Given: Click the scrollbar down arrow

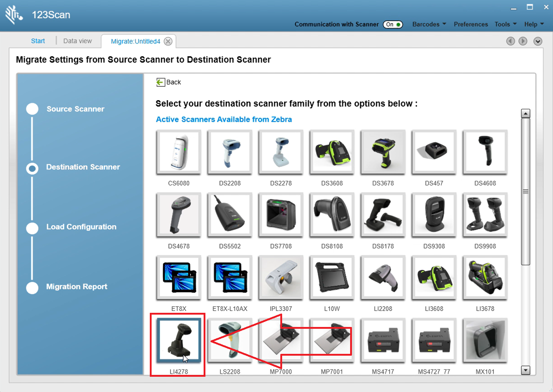Looking at the screenshot, I should [525, 370].
